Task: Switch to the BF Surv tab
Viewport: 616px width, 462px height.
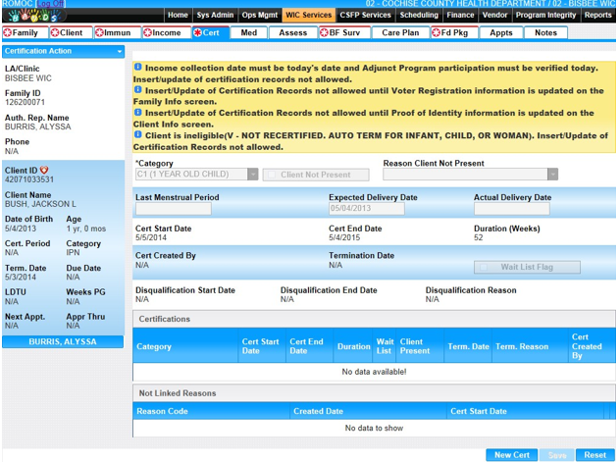Action: [345, 33]
